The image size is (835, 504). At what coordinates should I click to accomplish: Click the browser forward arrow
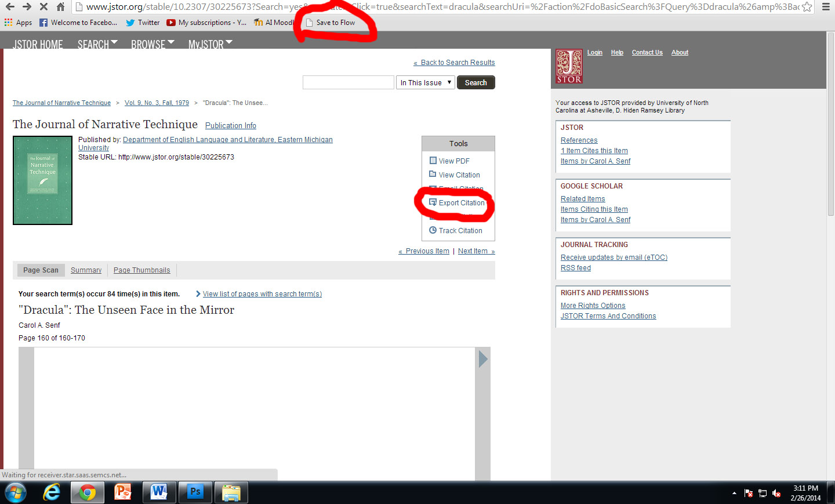tap(27, 7)
